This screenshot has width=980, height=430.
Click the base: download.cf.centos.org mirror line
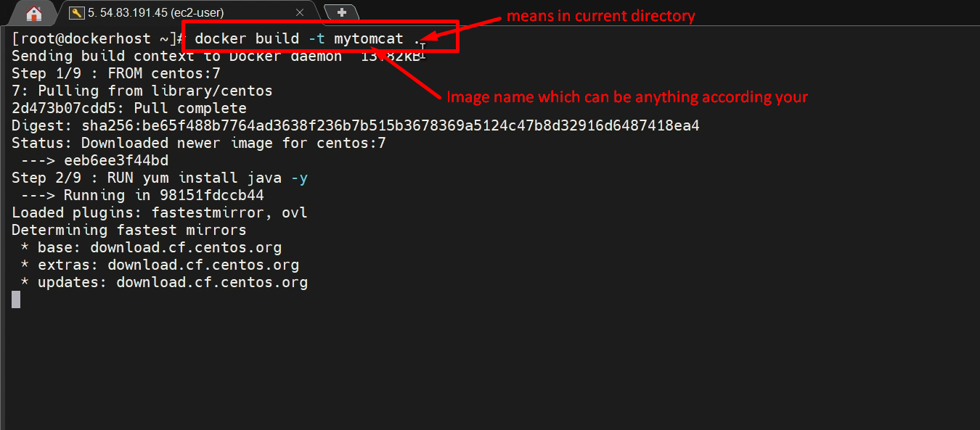click(151, 247)
